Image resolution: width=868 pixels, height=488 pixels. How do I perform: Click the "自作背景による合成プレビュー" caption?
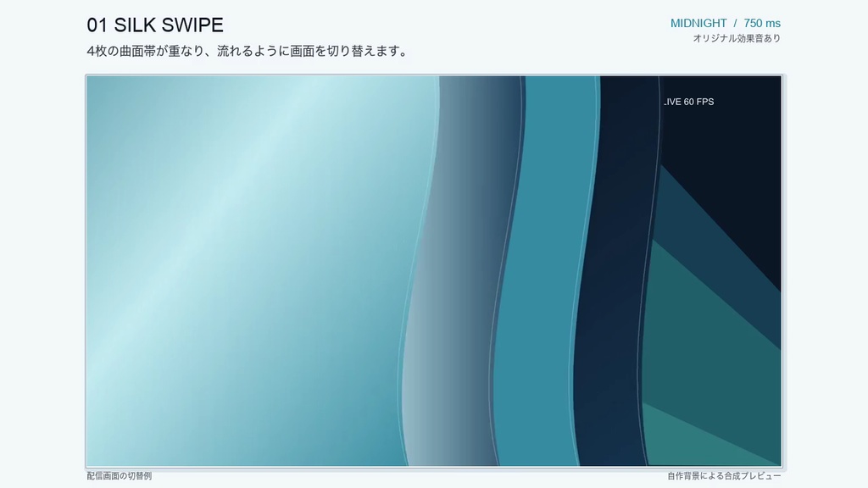[x=724, y=476]
